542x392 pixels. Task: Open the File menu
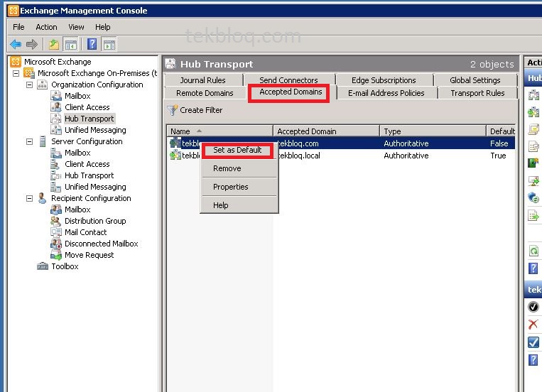pos(18,27)
